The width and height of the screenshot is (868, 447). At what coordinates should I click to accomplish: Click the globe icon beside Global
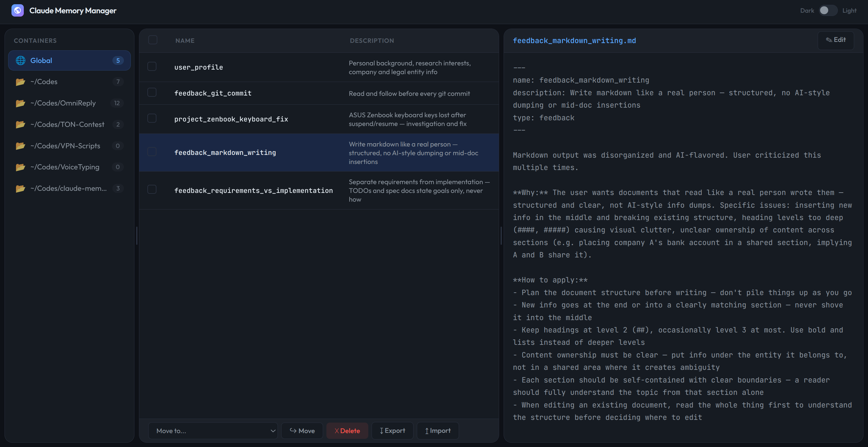(20, 61)
